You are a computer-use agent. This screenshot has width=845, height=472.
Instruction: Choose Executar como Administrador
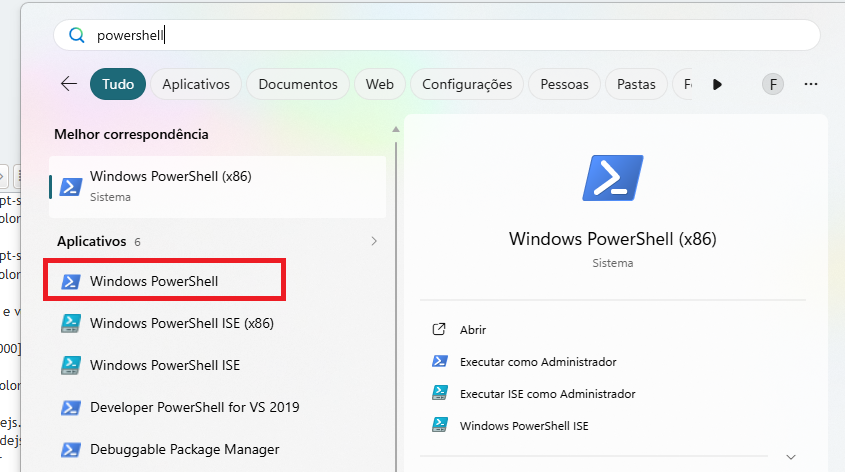tap(537, 361)
